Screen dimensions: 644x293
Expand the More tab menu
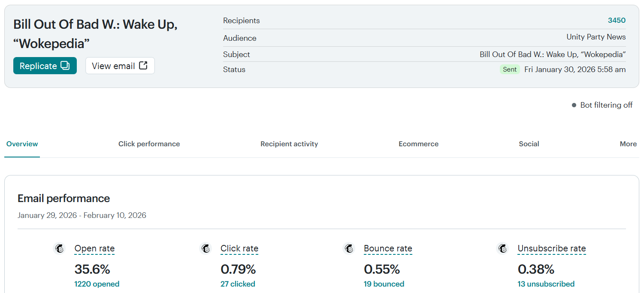(628, 144)
